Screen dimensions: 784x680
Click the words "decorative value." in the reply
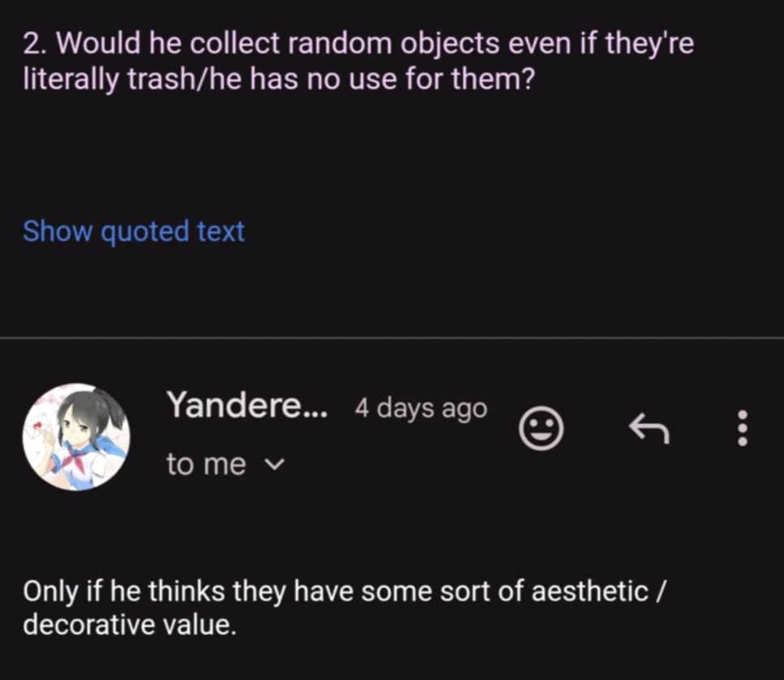click(x=130, y=626)
